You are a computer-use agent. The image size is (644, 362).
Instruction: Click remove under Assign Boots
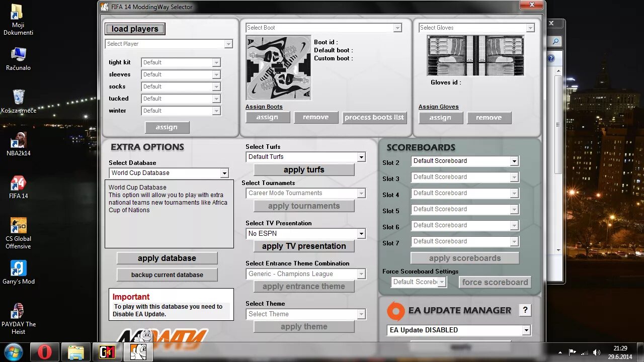tap(316, 117)
